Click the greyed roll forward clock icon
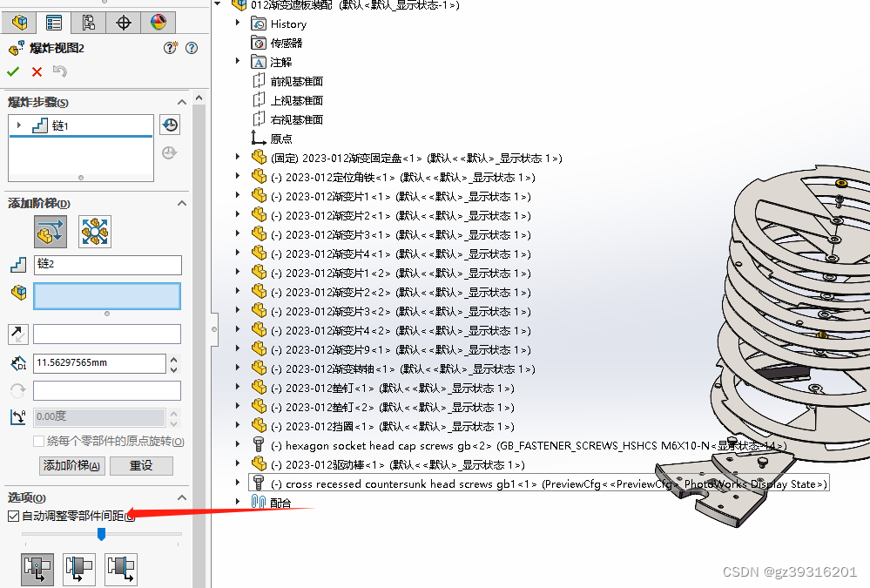 (169, 152)
